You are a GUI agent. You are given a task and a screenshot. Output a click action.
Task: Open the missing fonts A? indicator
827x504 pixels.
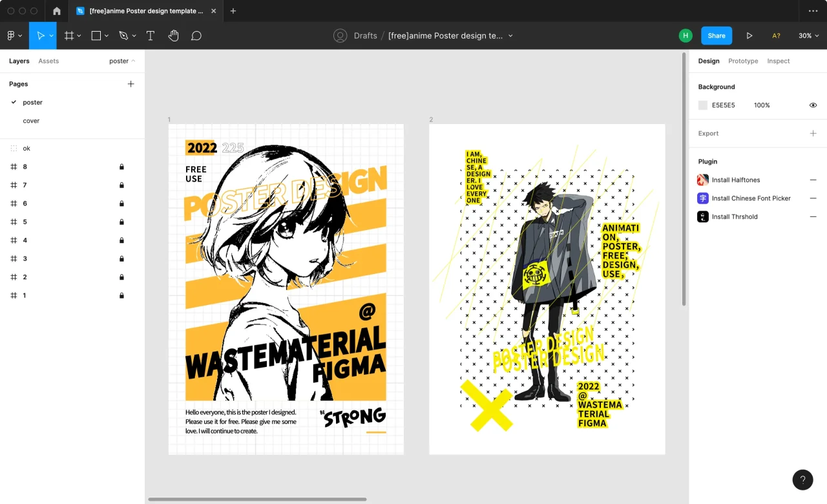coord(776,36)
